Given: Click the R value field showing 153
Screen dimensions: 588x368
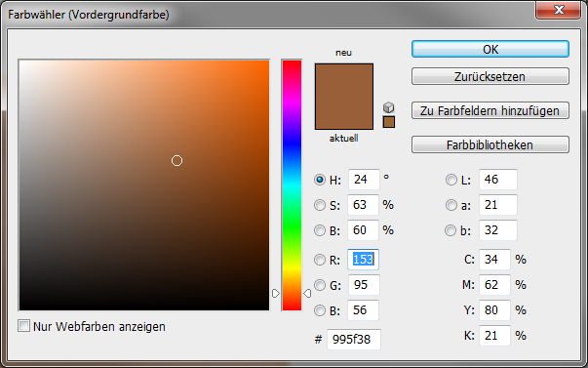Looking at the screenshot, I should click(363, 260).
